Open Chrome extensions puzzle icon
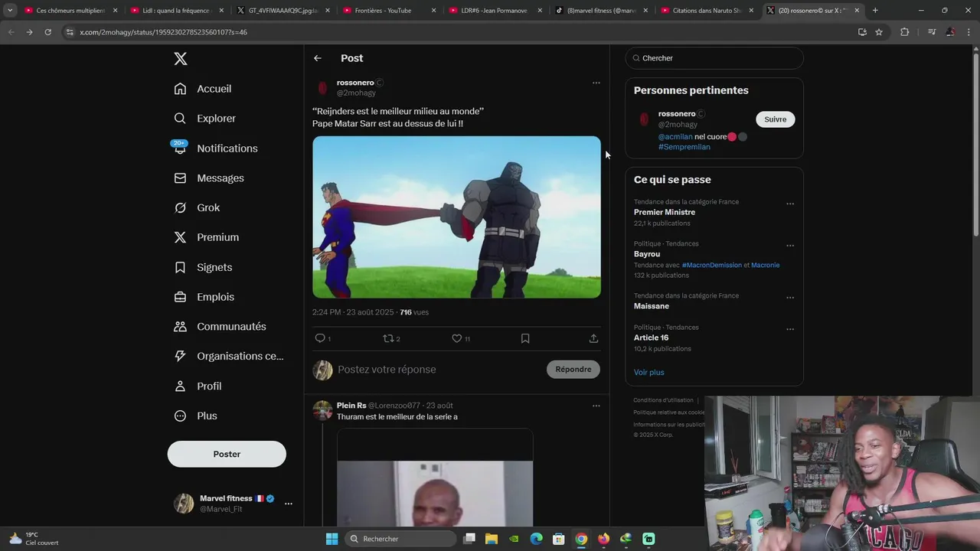Screen dimensions: 980x551 coord(904,32)
